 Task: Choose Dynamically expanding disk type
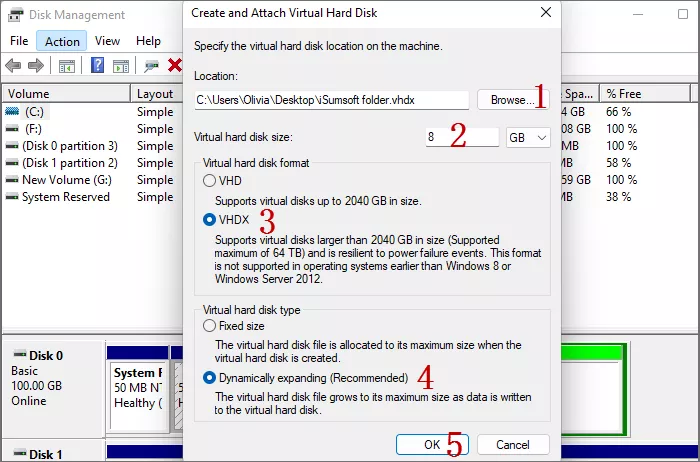click(x=209, y=378)
